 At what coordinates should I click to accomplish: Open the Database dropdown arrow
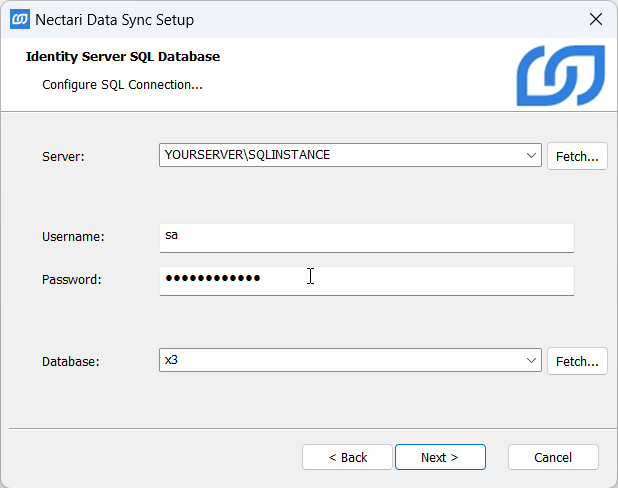(531, 361)
